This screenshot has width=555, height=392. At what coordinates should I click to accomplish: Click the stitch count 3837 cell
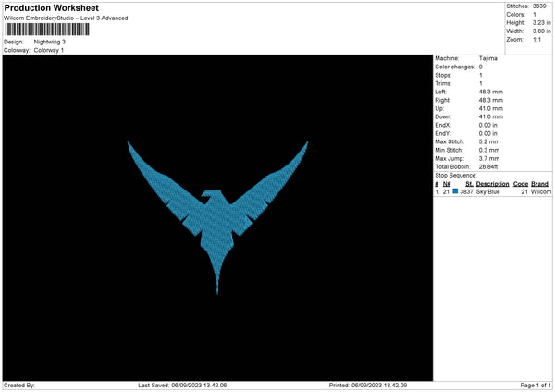click(x=466, y=191)
